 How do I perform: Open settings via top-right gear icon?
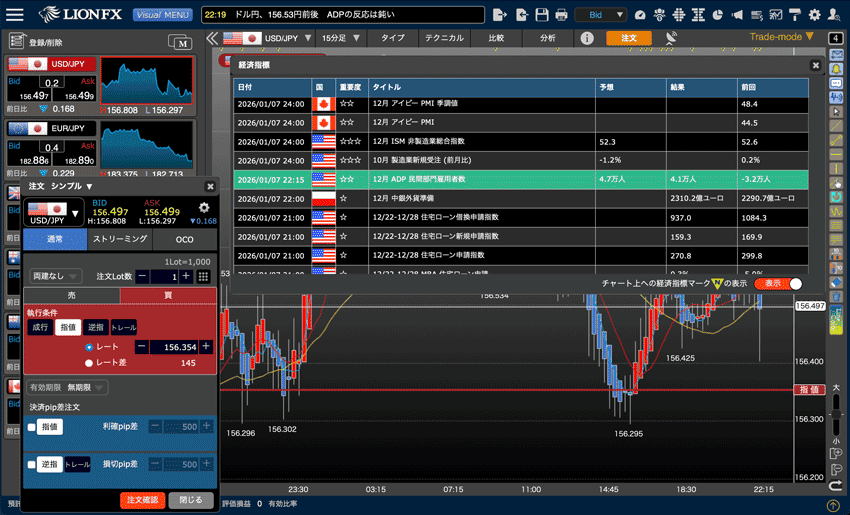[814, 15]
